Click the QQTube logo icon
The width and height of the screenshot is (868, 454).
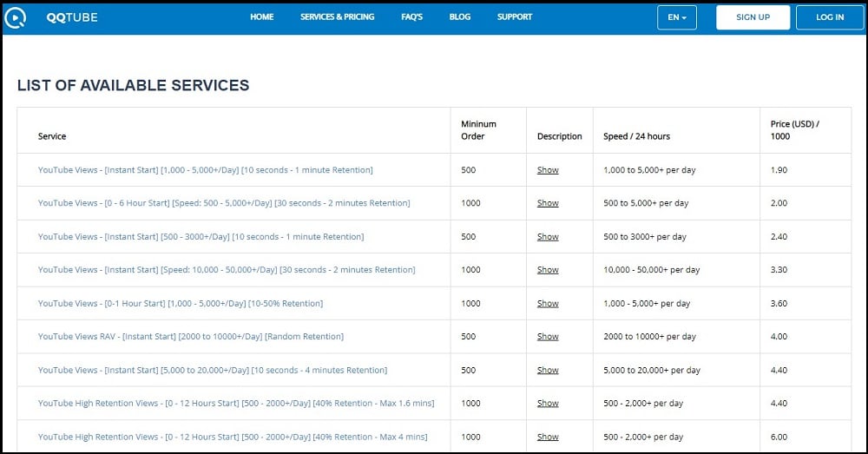click(15, 17)
